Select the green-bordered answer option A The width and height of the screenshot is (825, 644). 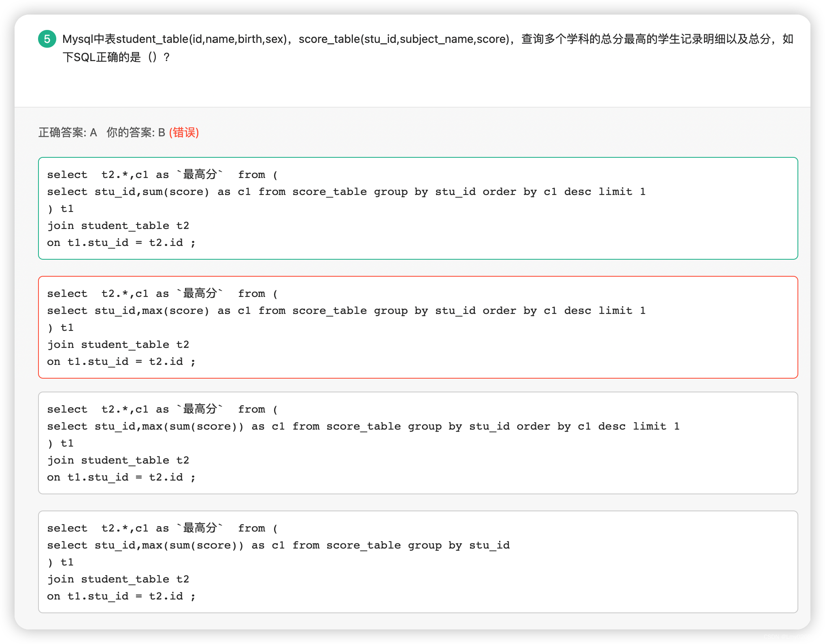pyautogui.click(x=417, y=208)
